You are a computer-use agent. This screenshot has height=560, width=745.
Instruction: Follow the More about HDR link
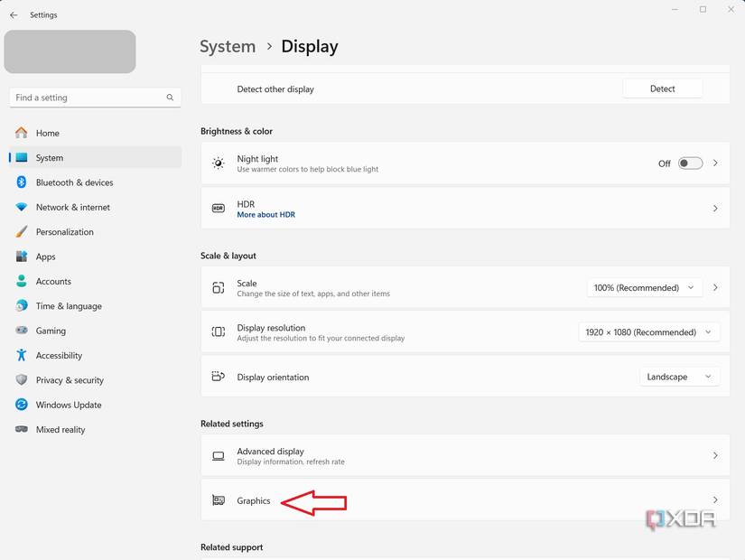coord(265,214)
